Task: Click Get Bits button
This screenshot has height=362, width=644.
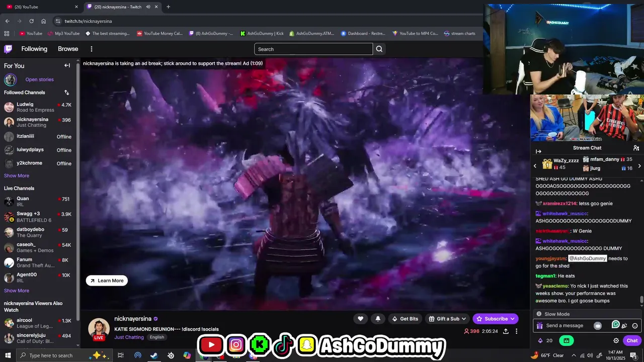Action: pyautogui.click(x=405, y=319)
